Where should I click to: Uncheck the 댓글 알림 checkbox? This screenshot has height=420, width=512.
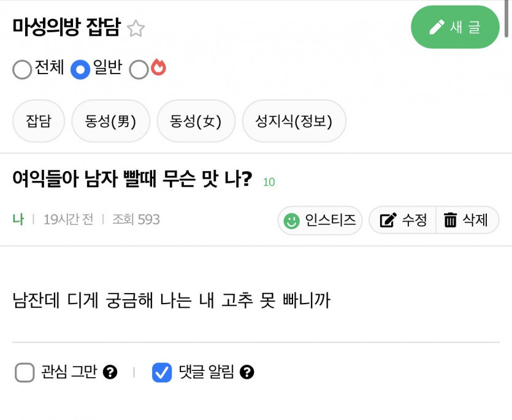click(162, 372)
